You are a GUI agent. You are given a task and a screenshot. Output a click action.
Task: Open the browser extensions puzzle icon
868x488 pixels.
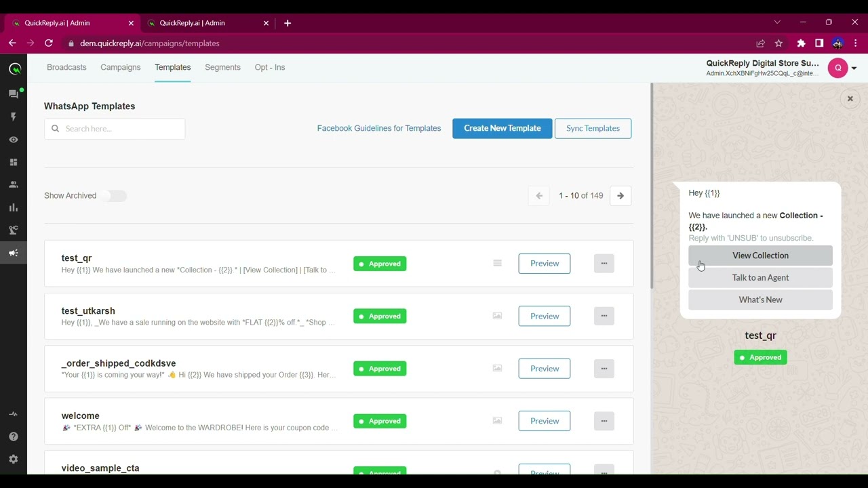click(801, 43)
